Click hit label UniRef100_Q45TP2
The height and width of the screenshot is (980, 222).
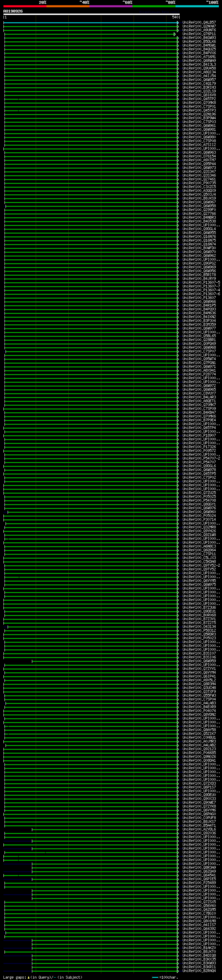tap(199, 99)
